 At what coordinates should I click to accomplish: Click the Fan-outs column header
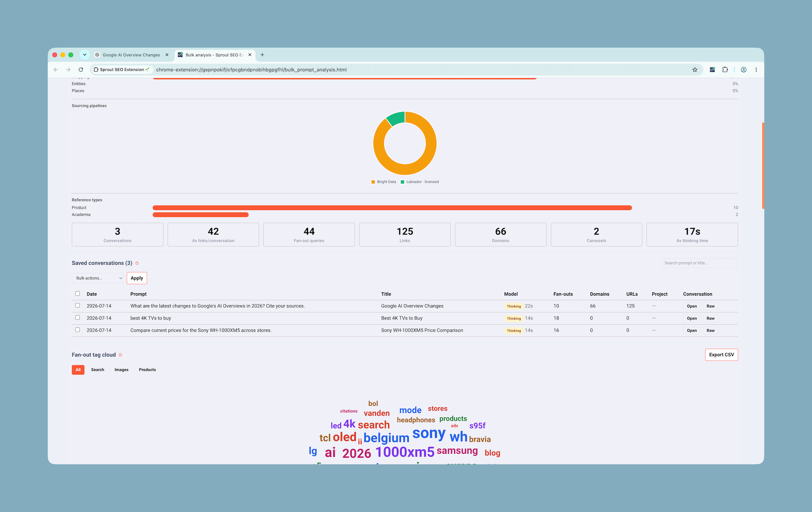[563, 294]
